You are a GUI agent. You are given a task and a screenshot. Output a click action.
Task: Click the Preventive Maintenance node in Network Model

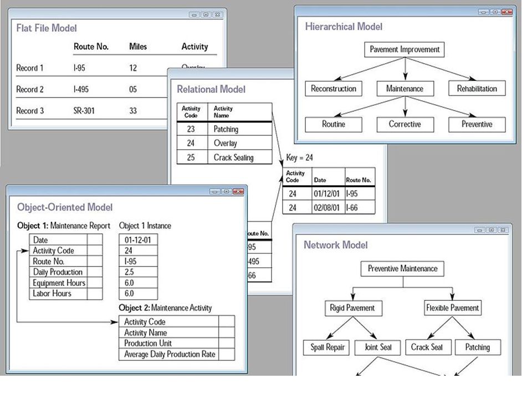tap(402, 269)
